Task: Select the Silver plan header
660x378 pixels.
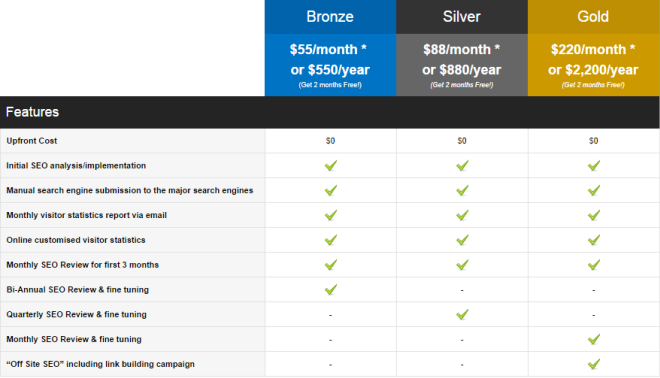Action: click(x=462, y=17)
